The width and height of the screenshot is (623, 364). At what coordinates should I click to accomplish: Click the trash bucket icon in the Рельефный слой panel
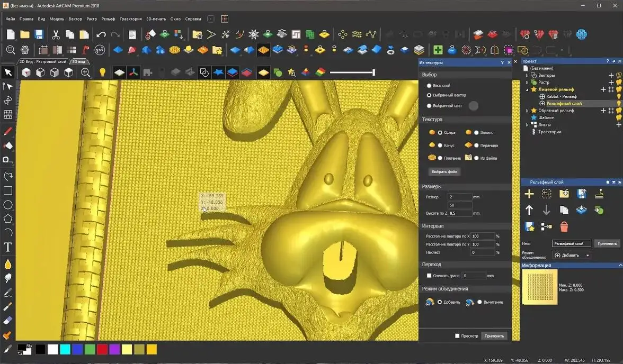tap(564, 226)
